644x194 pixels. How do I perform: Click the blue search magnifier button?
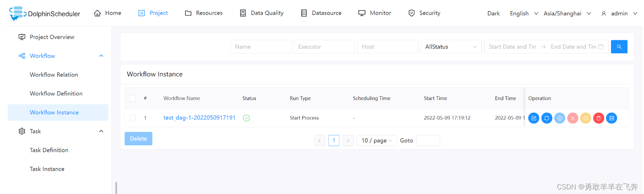coord(619,47)
